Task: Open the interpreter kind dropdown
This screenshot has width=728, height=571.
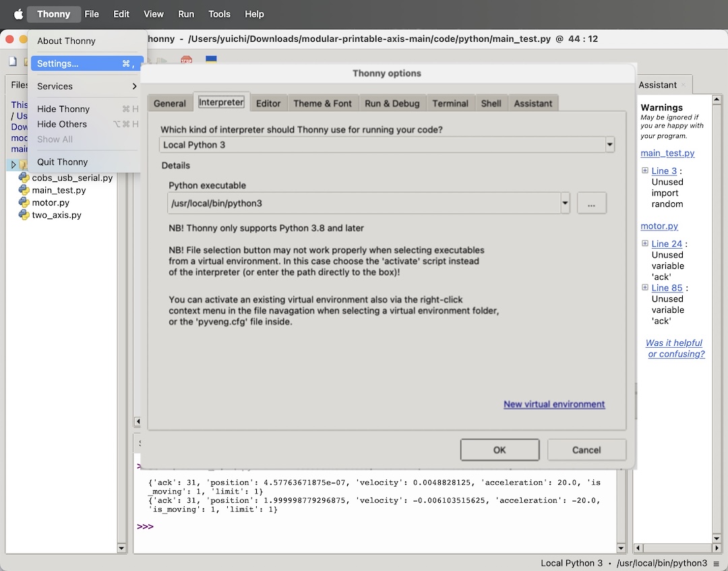Action: point(609,145)
